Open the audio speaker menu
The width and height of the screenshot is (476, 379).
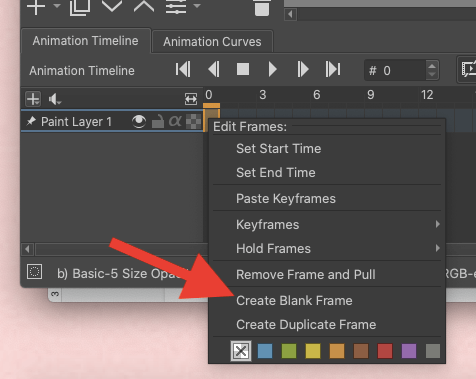[x=55, y=99]
